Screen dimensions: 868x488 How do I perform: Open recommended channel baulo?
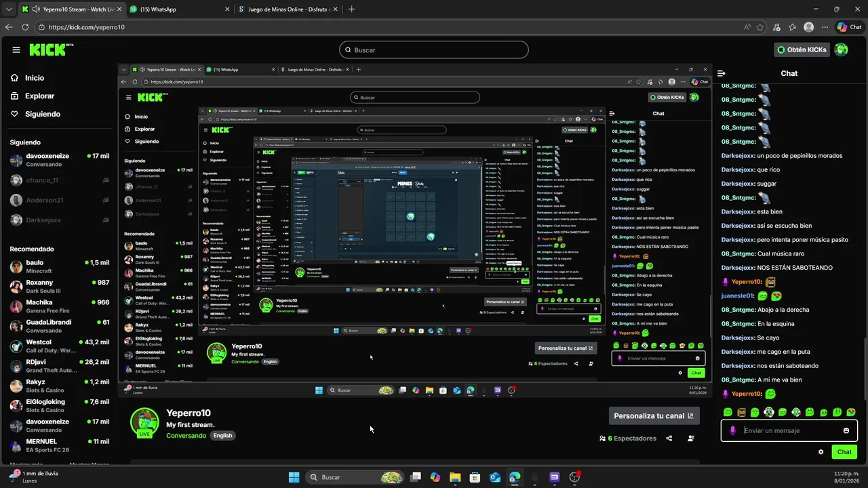coord(59,266)
